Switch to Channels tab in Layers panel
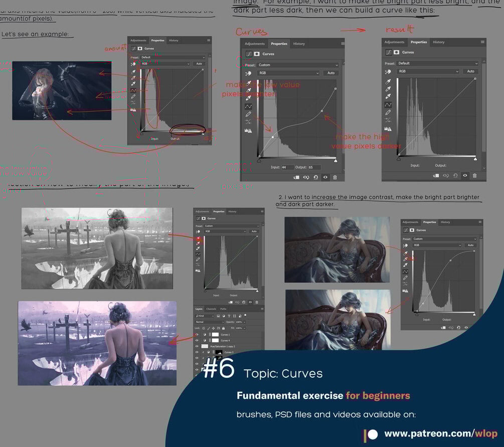 click(211, 309)
